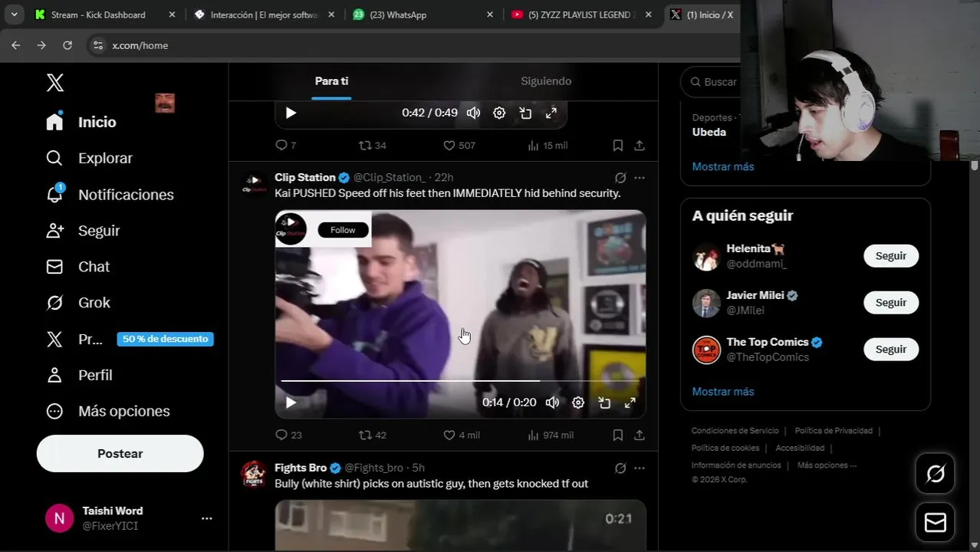980x552 pixels.
Task: Mute the top video at 0:42
Action: click(473, 113)
